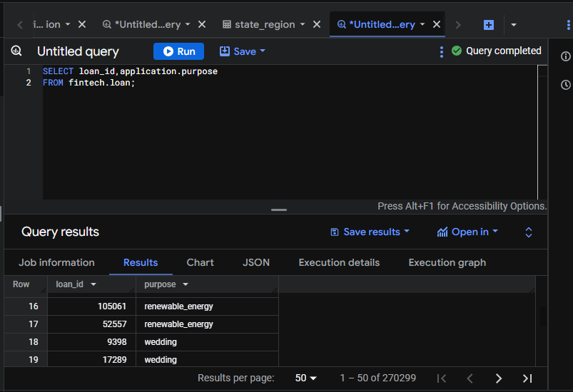Image resolution: width=573 pixels, height=392 pixels.
Task: Click loan_id cell 105061
Action: 91,306
